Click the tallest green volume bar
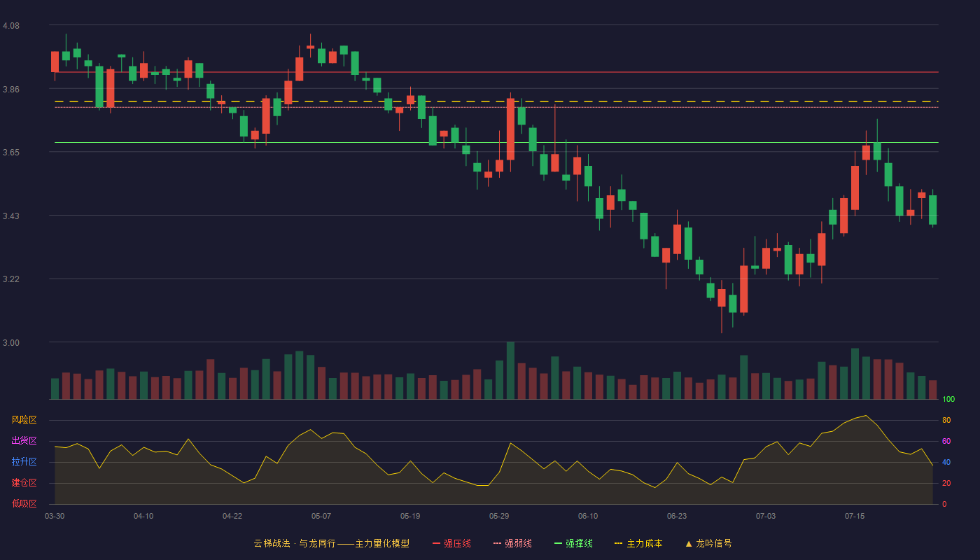 [x=510, y=370]
